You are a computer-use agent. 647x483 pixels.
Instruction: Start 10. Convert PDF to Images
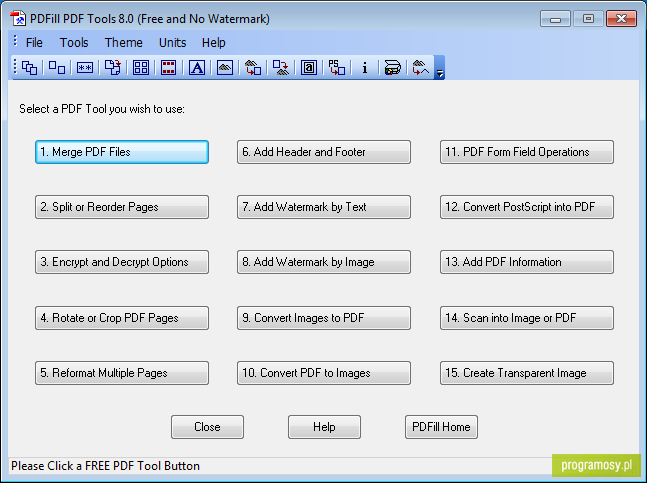point(324,373)
